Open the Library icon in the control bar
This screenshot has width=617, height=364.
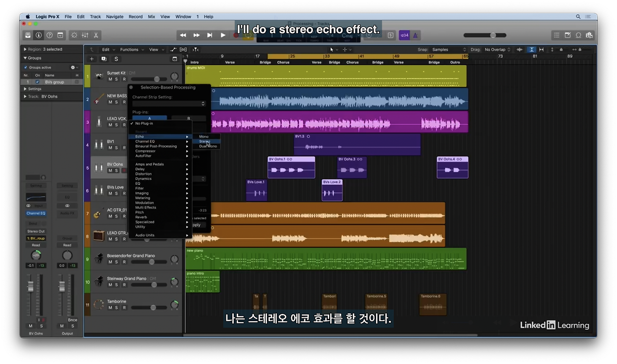28,35
